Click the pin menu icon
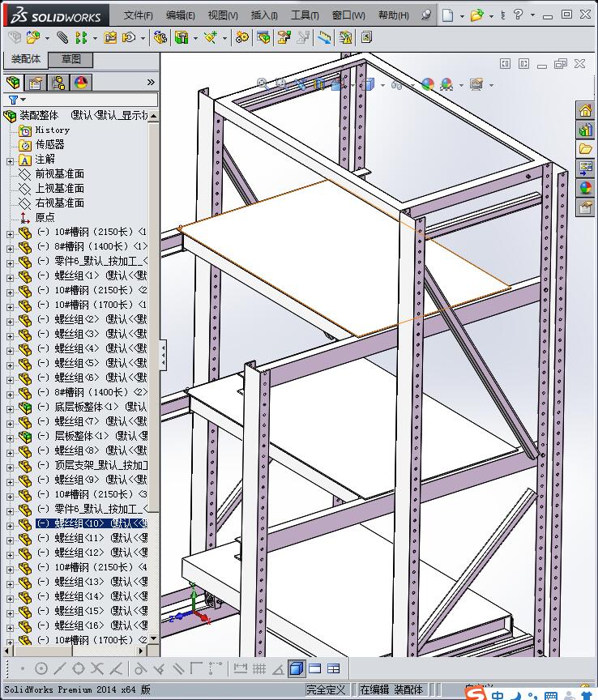Viewport: 598px width, 700px height. click(426, 15)
